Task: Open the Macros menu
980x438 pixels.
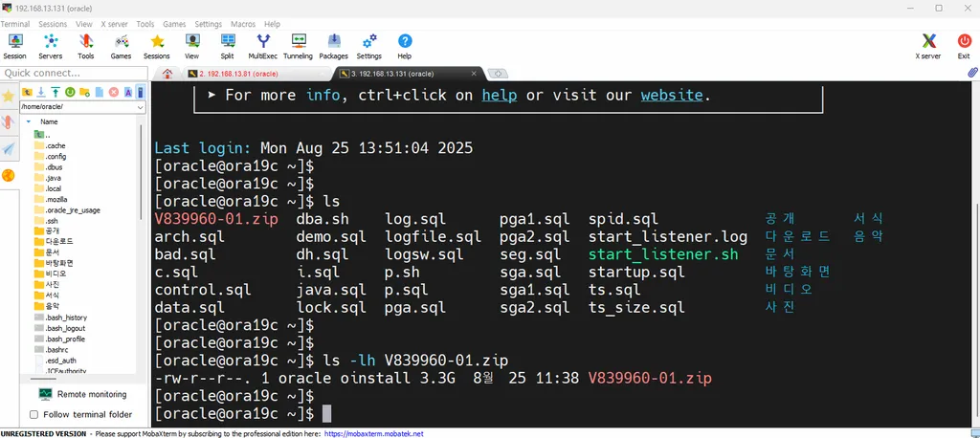Action: pyautogui.click(x=243, y=24)
